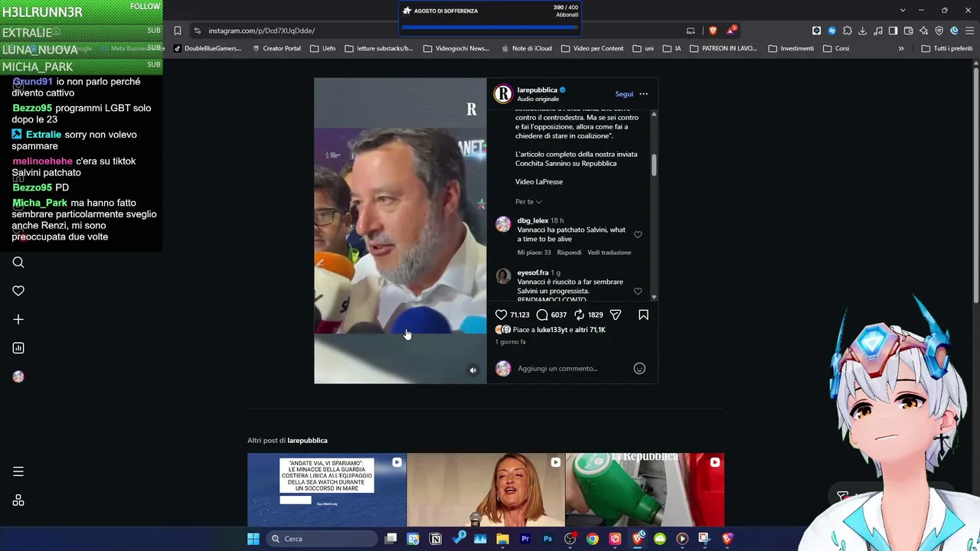Image resolution: width=980 pixels, height=551 pixels.
Task: Repost using the arrows icon beside 1829
Action: click(580, 315)
